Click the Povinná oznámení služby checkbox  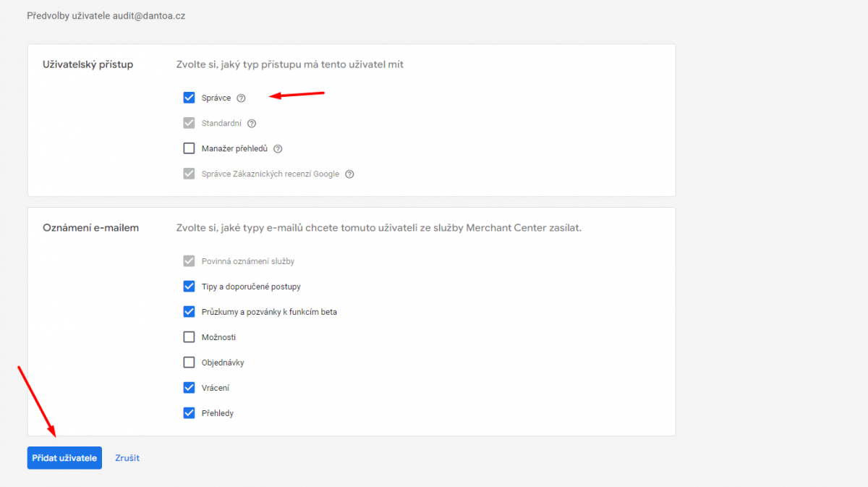coord(190,261)
